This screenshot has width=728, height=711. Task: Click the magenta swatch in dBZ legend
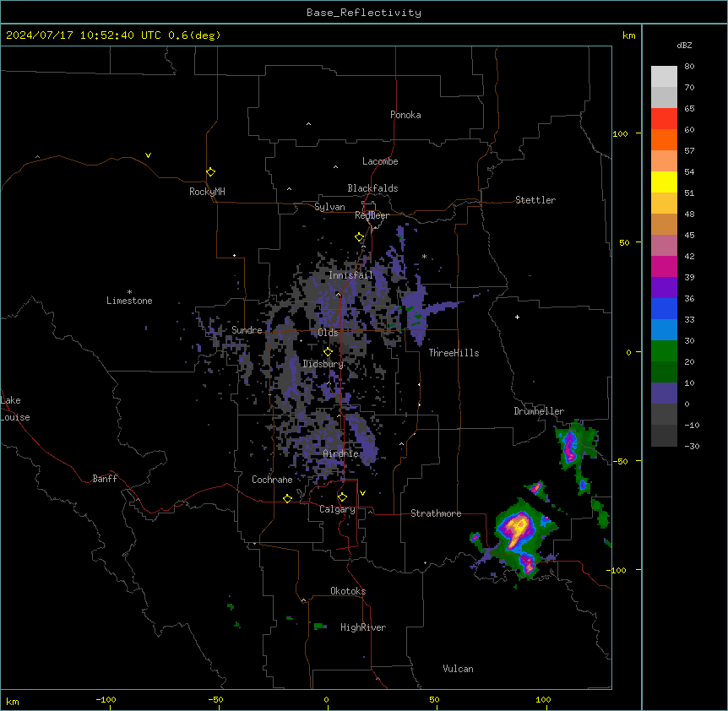[664, 266]
